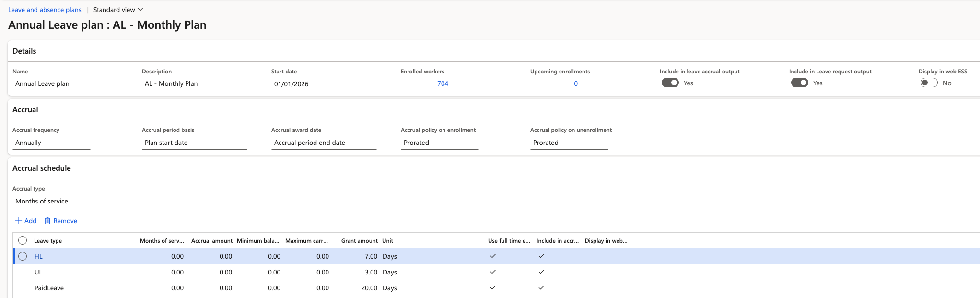Open the Accrual award date dropdown
Image resolution: width=980 pixels, height=298 pixels.
pos(324,143)
